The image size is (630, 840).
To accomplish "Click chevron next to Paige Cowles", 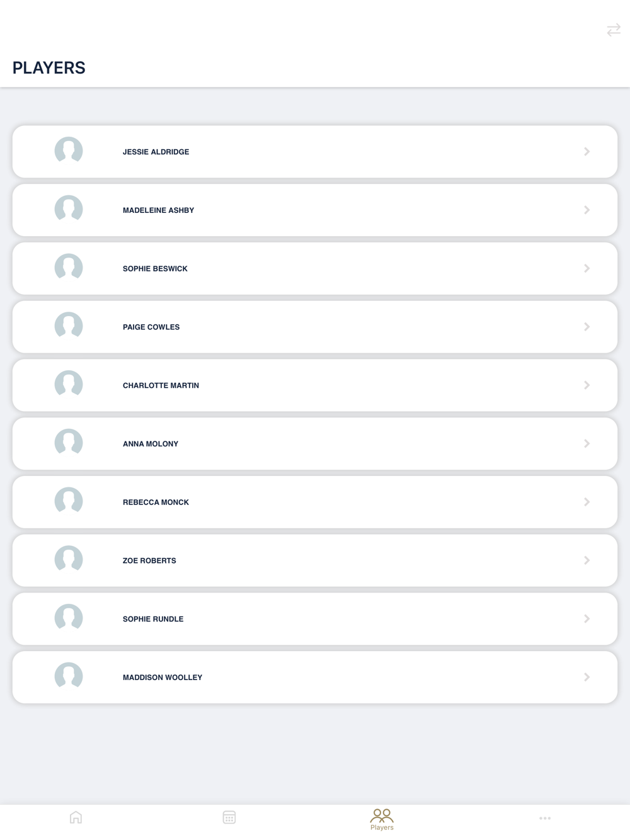I will (587, 327).
